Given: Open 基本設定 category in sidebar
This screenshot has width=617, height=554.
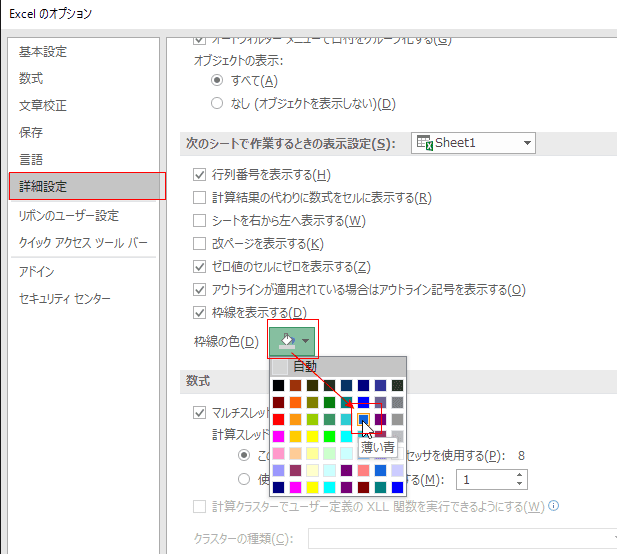Looking at the screenshot, I should pos(43,52).
